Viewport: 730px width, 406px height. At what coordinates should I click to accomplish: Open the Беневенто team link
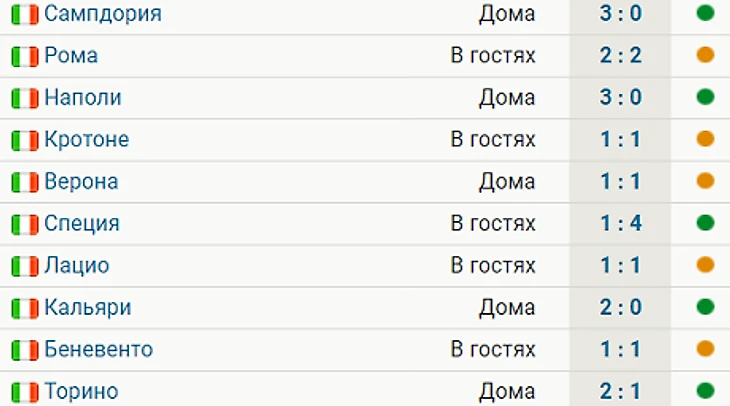(x=98, y=349)
